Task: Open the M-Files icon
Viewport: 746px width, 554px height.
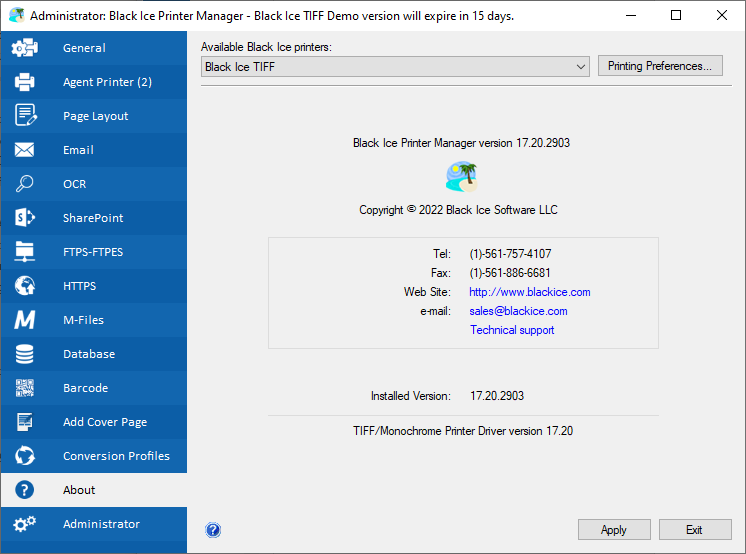Action: (25, 320)
